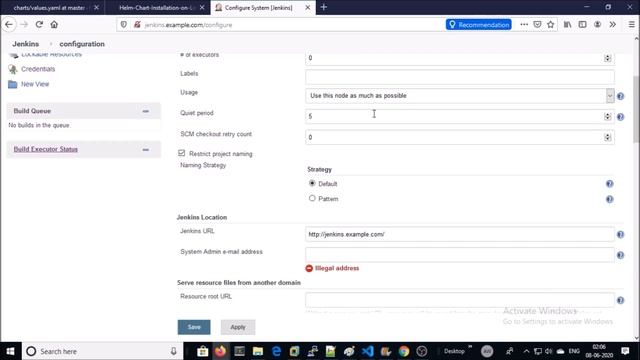This screenshot has width=640, height=360.
Task: Save the page to Pocket
Action: 538,24
